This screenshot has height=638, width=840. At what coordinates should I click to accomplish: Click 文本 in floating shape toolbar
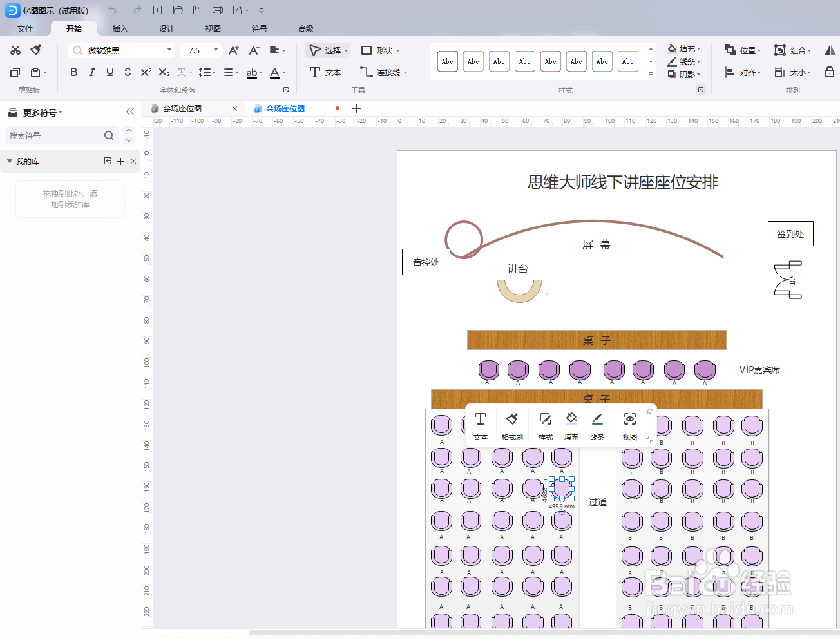click(481, 427)
